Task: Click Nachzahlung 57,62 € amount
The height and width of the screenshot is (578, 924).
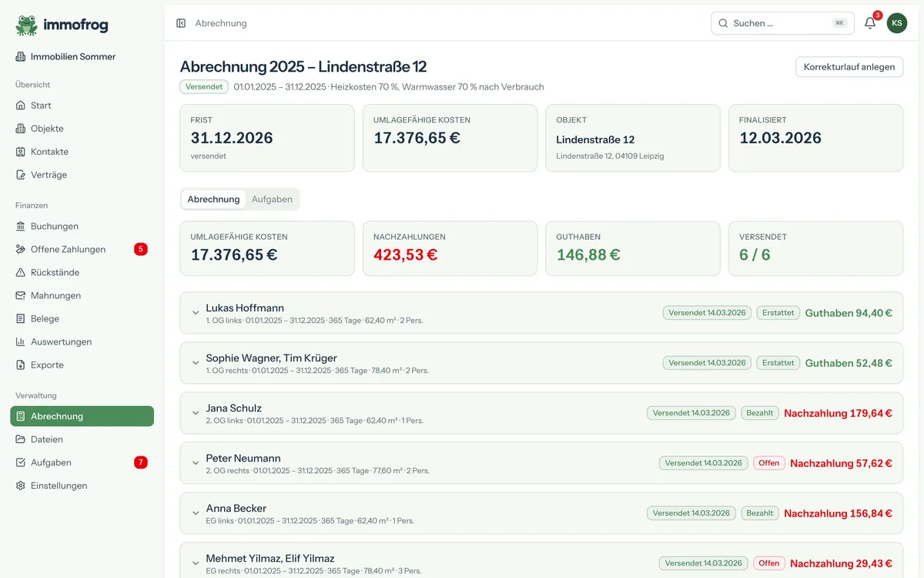Action: pyautogui.click(x=841, y=463)
